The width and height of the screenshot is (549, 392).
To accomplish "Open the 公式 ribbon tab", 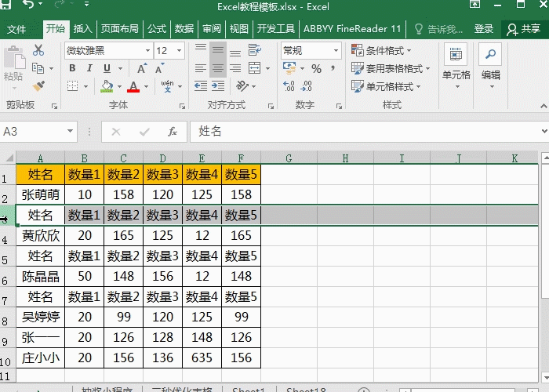I will click(x=156, y=29).
